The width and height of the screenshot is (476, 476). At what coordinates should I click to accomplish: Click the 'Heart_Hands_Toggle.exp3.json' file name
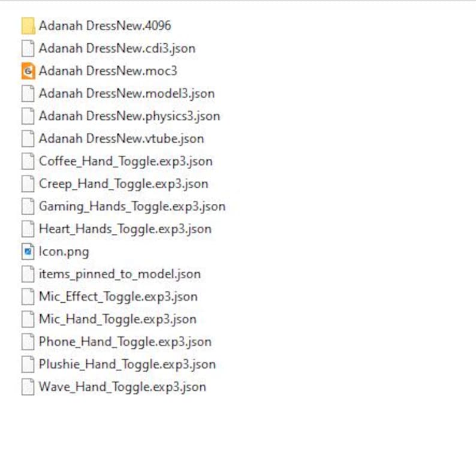pos(125,229)
